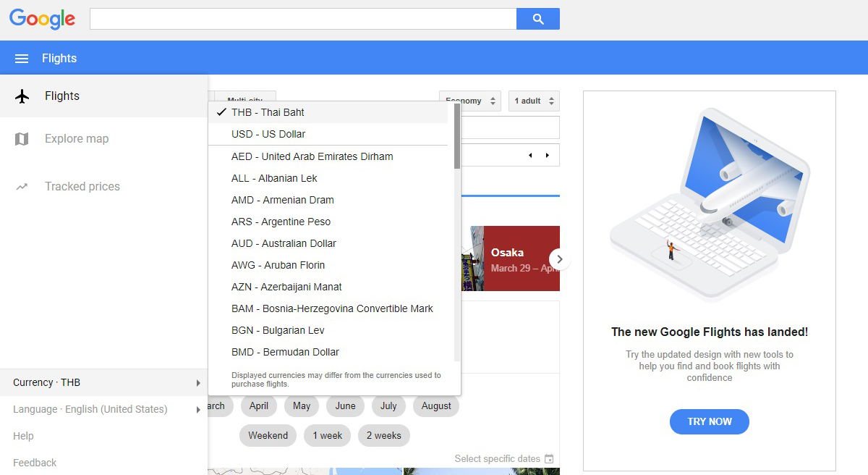868x475 pixels.
Task: Click the Feedback link
Action: [35, 463]
